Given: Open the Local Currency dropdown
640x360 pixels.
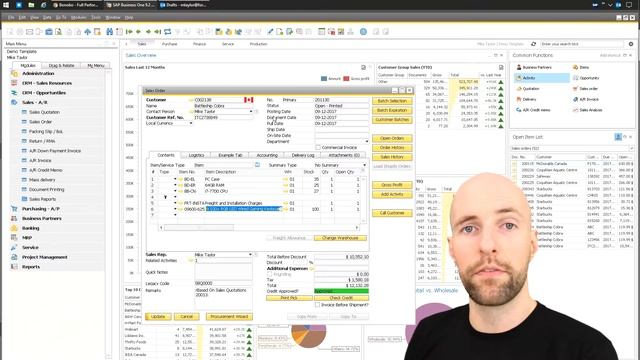Looking at the screenshot, I should pyautogui.click(x=191, y=123).
